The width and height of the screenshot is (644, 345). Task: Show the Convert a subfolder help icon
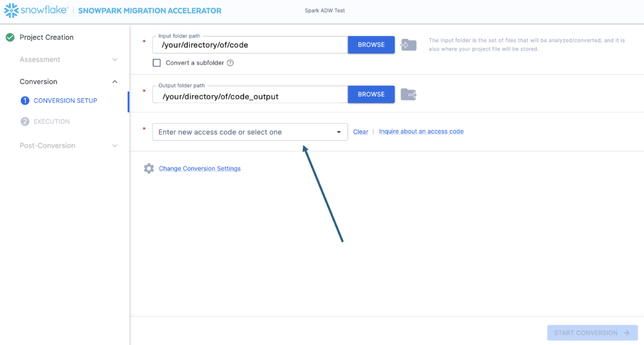pyautogui.click(x=230, y=63)
